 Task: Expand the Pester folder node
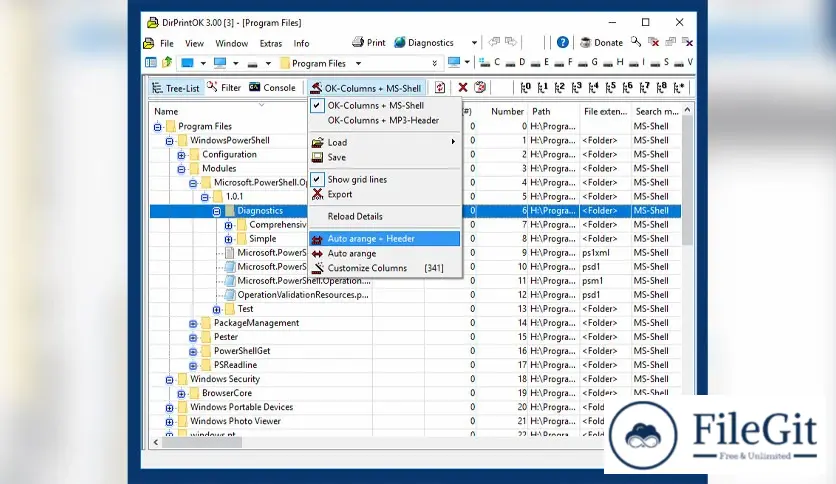[x=193, y=337]
